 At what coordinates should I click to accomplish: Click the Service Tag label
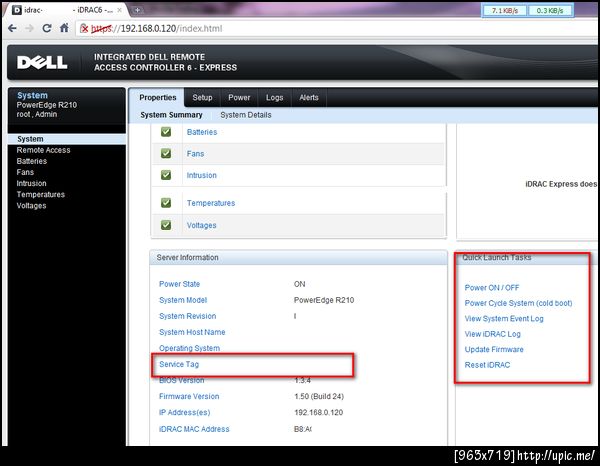click(x=179, y=364)
